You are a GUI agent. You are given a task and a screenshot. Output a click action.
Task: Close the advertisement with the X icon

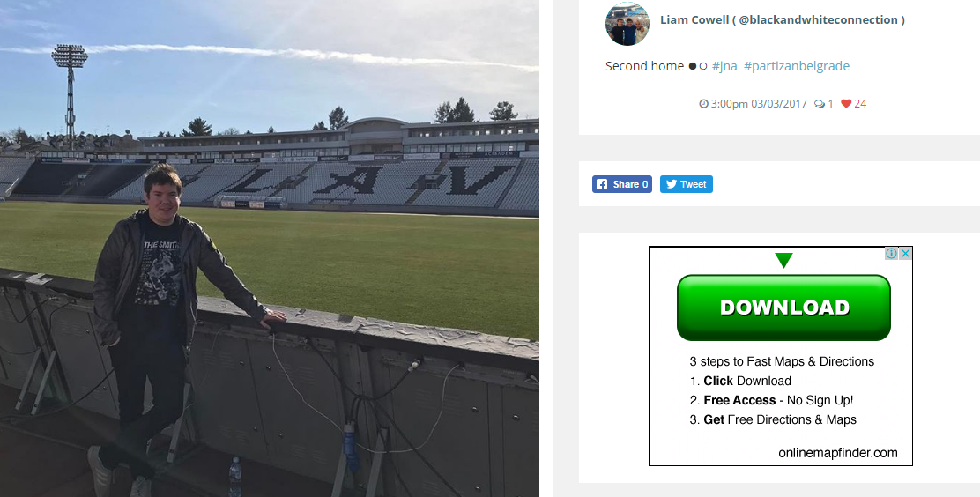[x=905, y=254]
